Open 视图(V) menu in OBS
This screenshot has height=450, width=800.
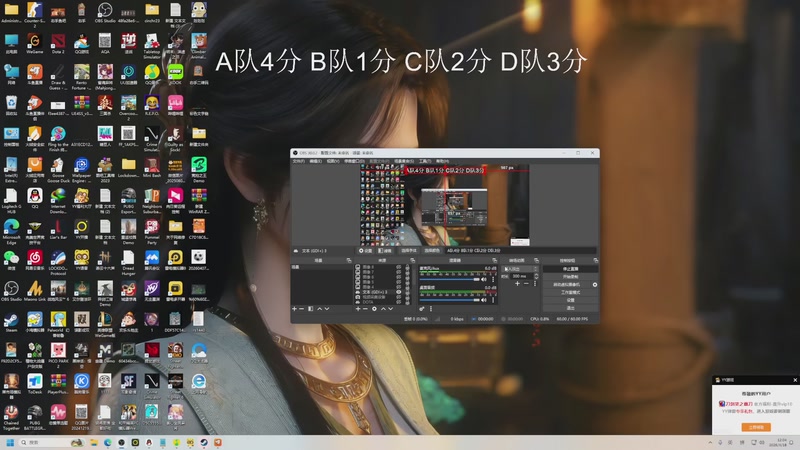pyautogui.click(x=333, y=161)
